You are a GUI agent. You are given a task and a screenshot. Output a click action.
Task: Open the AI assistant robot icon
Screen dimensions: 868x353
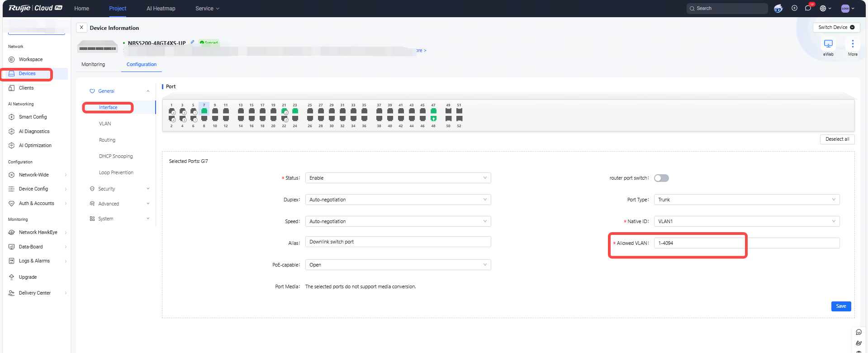click(x=778, y=8)
